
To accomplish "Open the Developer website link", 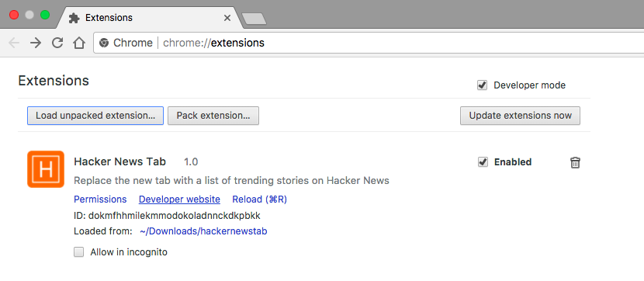I will [x=179, y=199].
